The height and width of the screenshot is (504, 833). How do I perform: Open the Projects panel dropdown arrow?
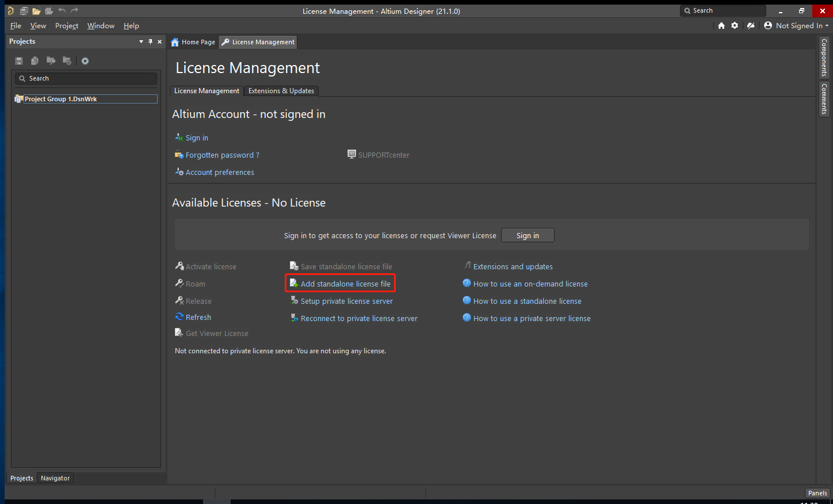coord(141,41)
